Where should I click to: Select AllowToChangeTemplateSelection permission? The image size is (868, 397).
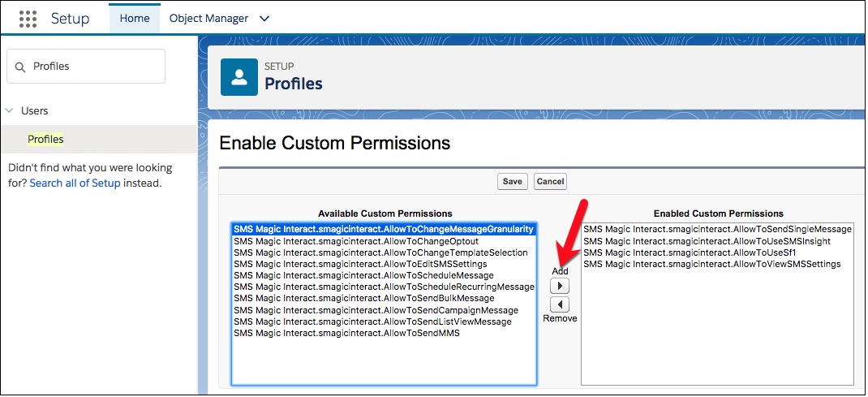pyautogui.click(x=383, y=252)
